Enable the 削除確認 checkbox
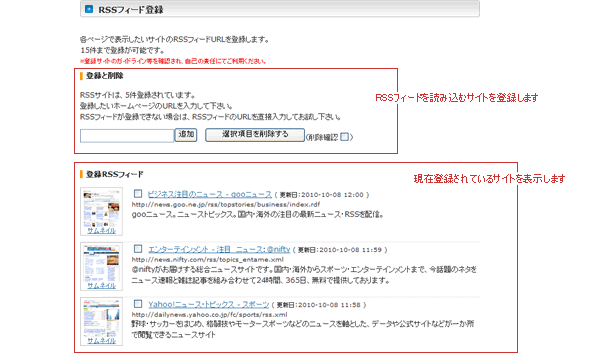The width and height of the screenshot is (600, 360). click(x=344, y=137)
